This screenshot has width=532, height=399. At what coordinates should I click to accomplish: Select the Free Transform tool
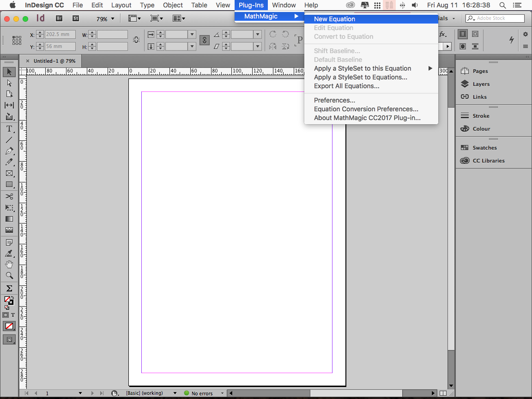[9, 208]
